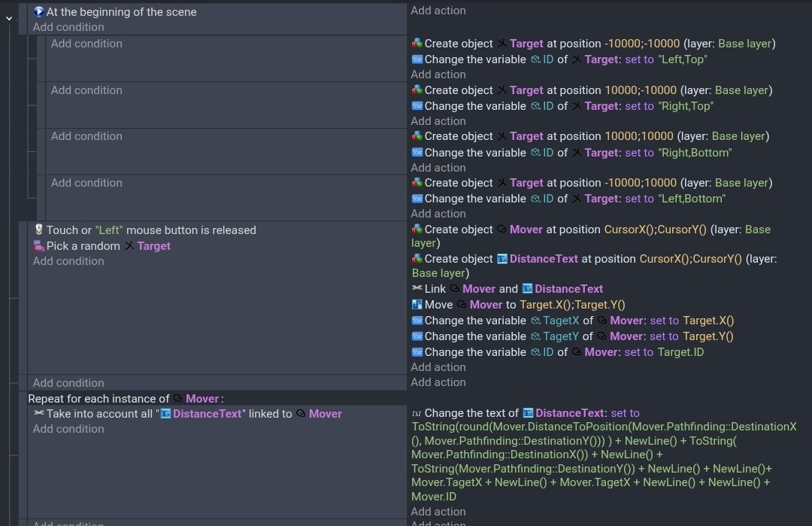Click Add condition below 'Pick a random Target'
This screenshot has width=812, height=526.
click(x=68, y=261)
